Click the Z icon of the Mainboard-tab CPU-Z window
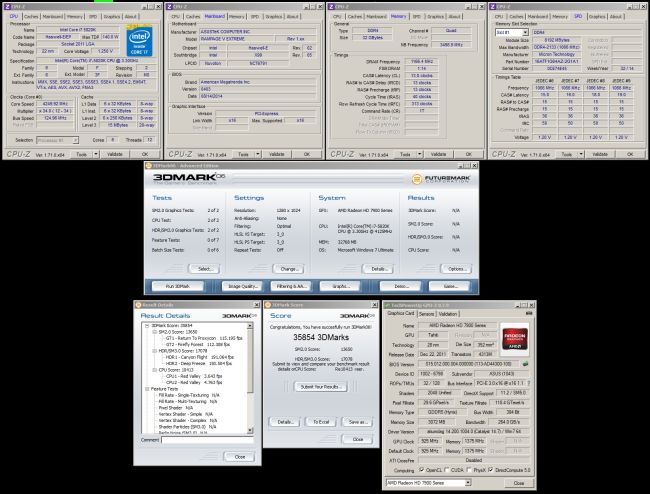Screen dimensions: 650x494 click(x=169, y=7)
